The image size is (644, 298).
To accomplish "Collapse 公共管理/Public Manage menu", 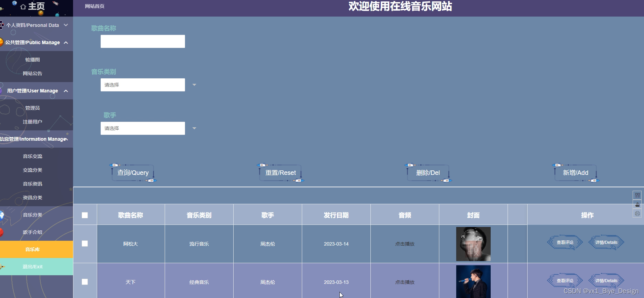I will pyautogui.click(x=37, y=42).
